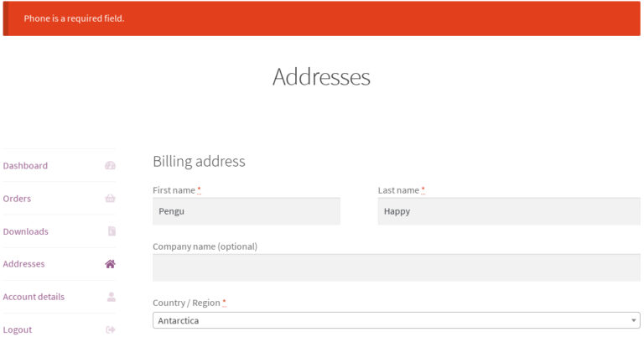Image resolution: width=644 pixels, height=337 pixels.
Task: Click the Orders shopping basket icon
Action: point(110,199)
